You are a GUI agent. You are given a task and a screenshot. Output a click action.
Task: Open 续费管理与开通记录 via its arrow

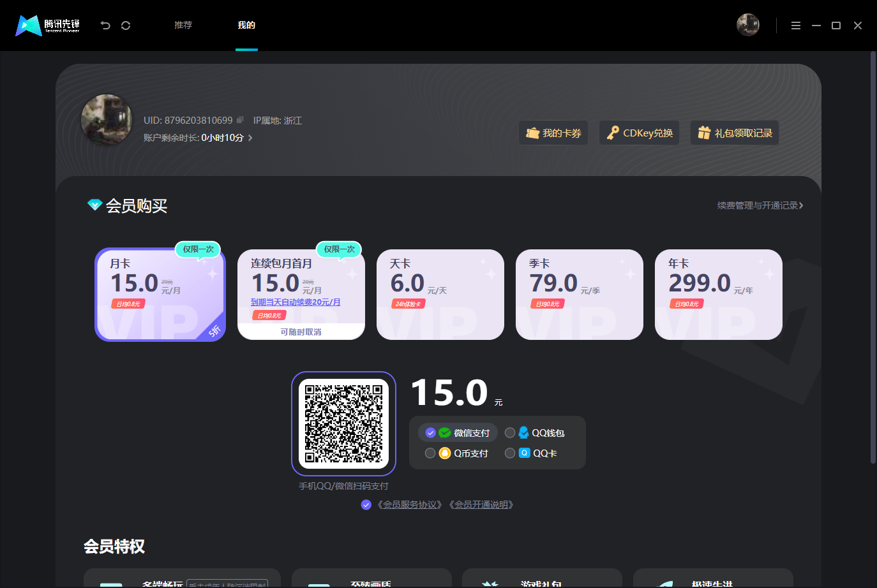pyautogui.click(x=802, y=205)
